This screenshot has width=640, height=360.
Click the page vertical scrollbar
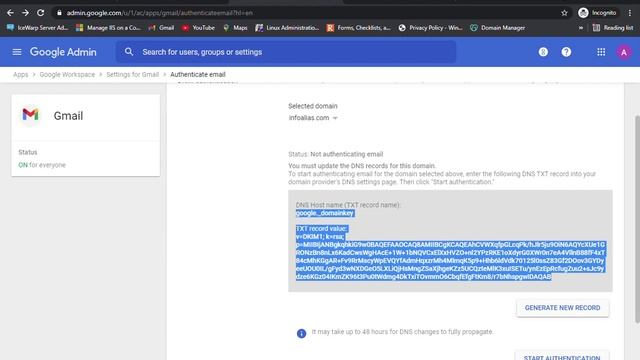coord(637,219)
